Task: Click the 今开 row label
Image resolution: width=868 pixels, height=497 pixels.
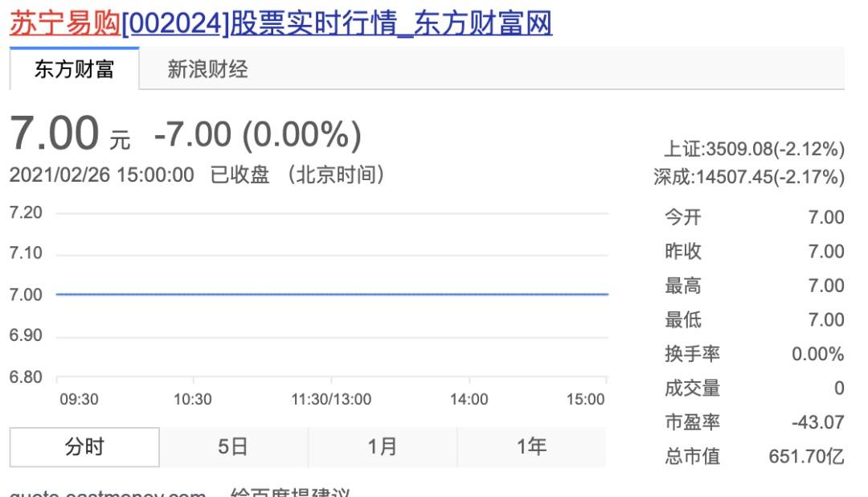Action: click(683, 216)
